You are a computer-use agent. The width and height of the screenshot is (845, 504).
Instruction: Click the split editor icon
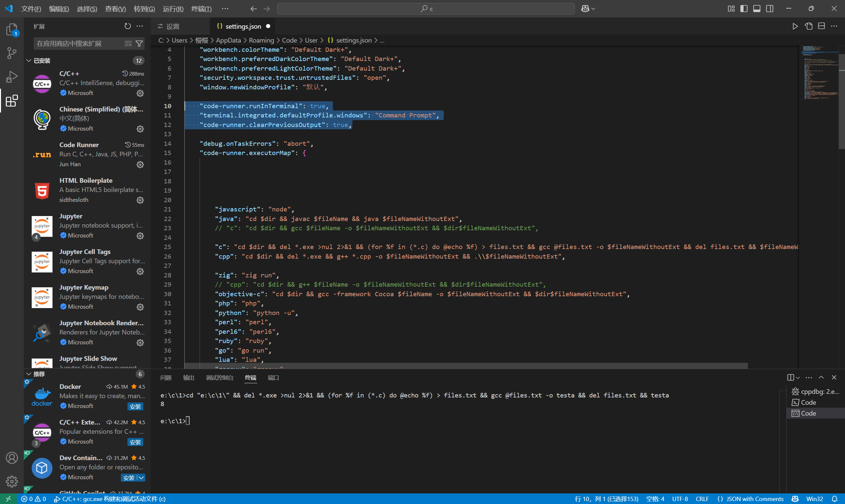coord(821,26)
